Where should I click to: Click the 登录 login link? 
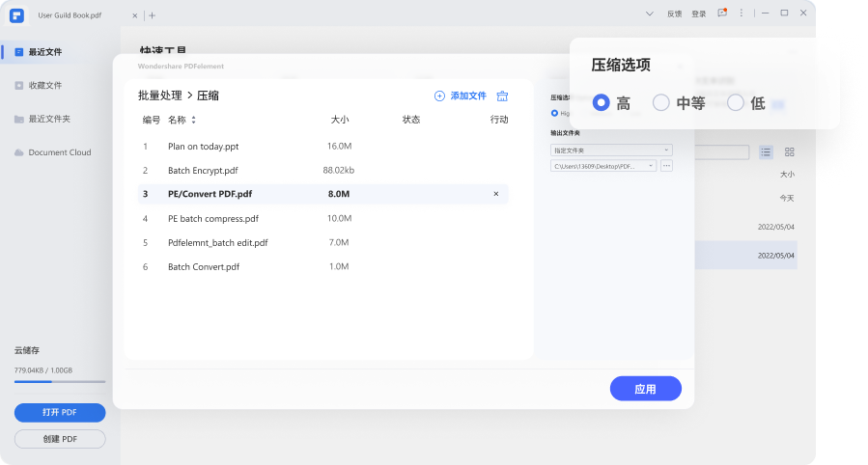point(699,14)
